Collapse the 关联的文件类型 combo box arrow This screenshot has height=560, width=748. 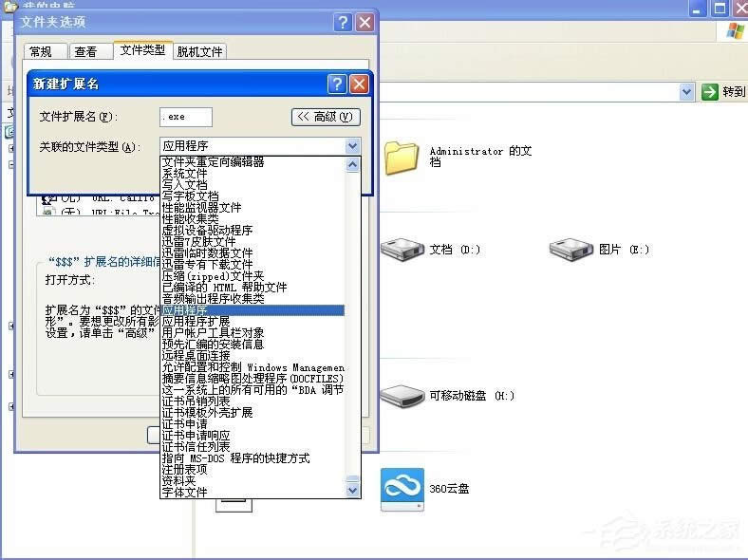click(x=353, y=146)
